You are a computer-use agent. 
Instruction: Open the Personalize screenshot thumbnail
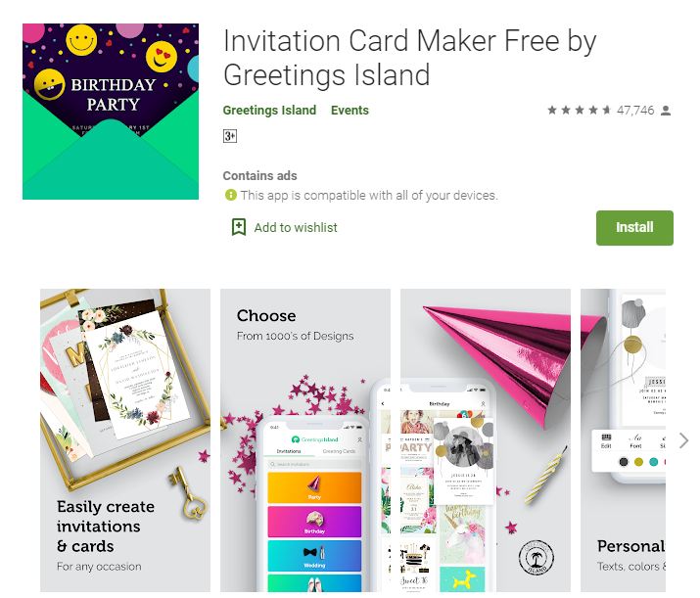[x=624, y=440]
